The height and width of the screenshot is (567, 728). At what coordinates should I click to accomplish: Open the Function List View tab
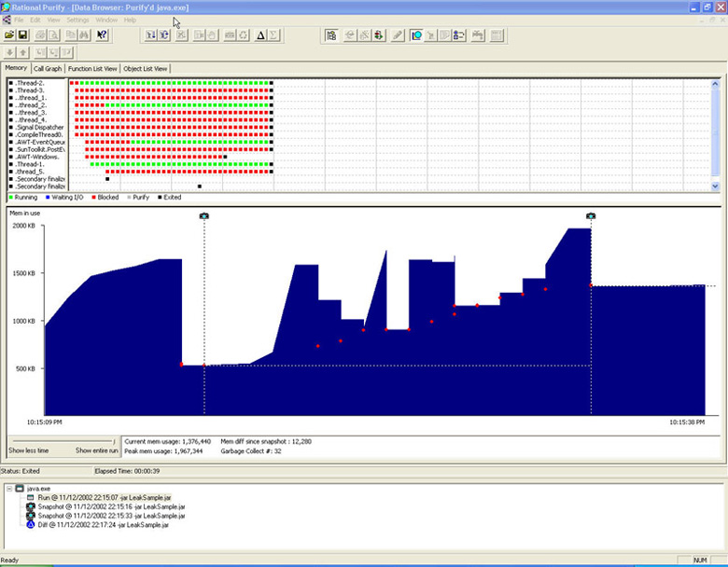tap(93, 68)
